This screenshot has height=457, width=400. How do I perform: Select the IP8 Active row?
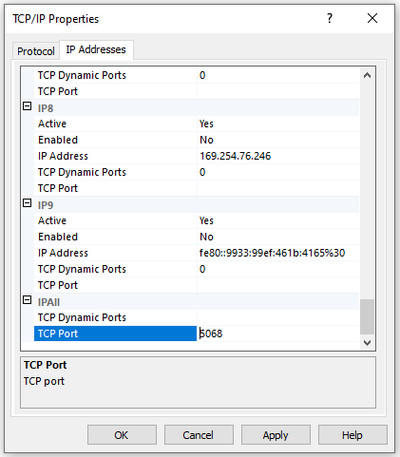(x=196, y=124)
